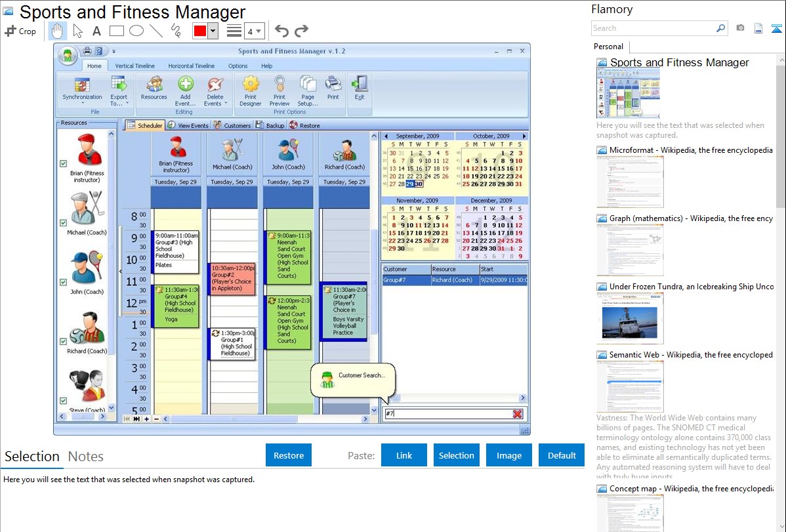Select the text annotation tool
The width and height of the screenshot is (786, 532).
click(x=96, y=31)
